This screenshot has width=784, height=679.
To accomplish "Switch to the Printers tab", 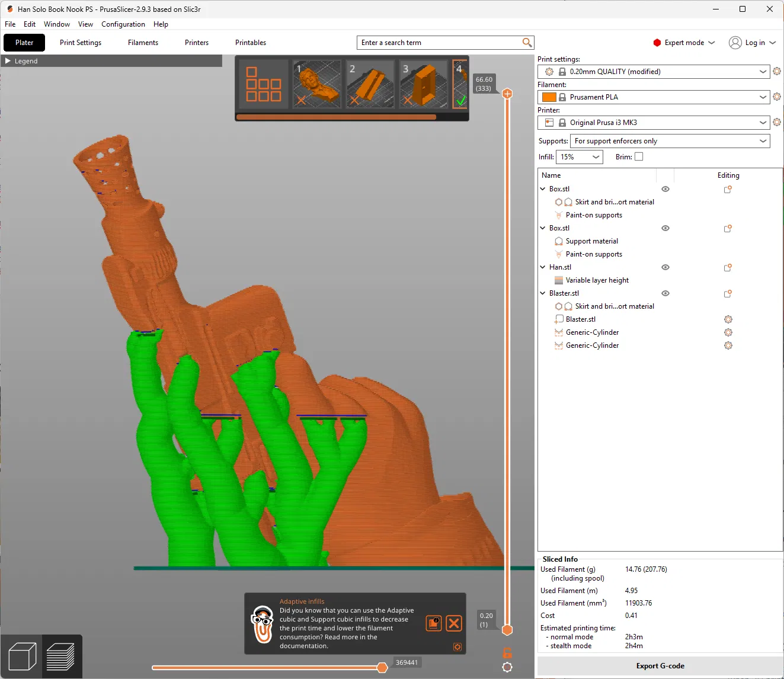I will click(x=197, y=43).
